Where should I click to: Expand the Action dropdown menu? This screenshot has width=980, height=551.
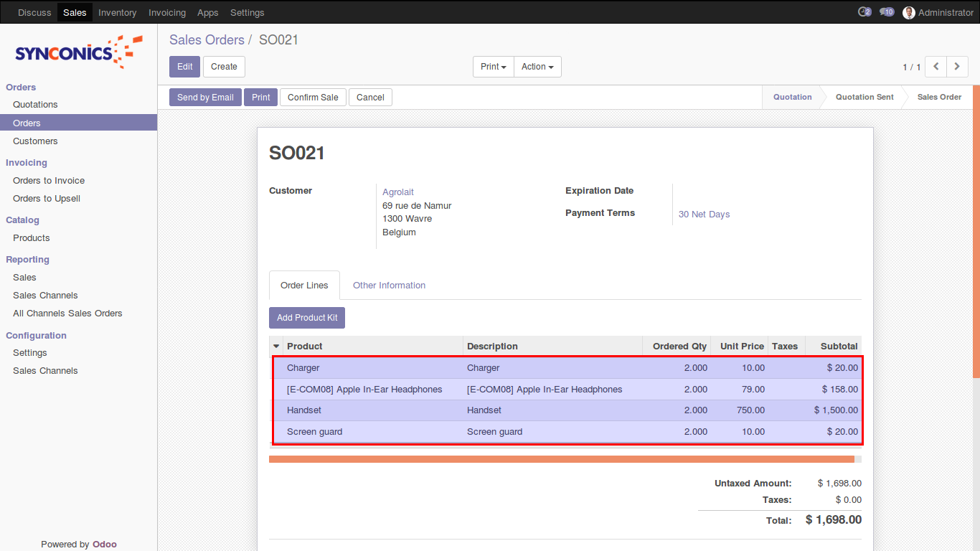[537, 67]
